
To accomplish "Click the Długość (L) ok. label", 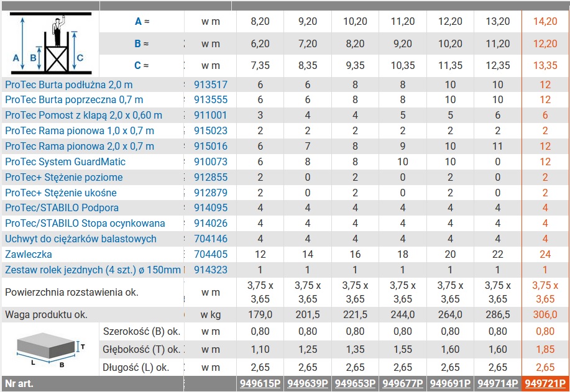I will tap(136, 368).
